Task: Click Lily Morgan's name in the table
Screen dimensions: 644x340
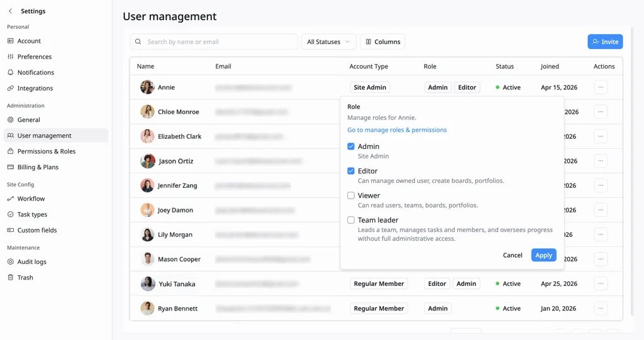Action: (175, 234)
